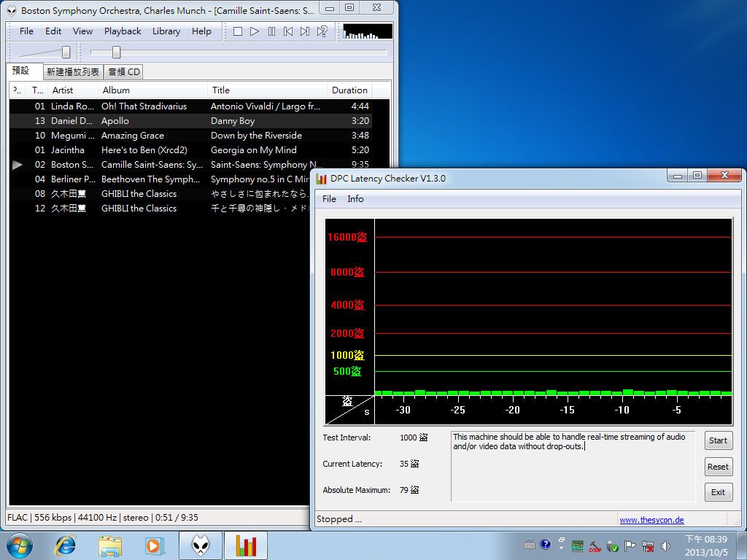
Task: Click the DSP tray icon
Action: pos(595,546)
